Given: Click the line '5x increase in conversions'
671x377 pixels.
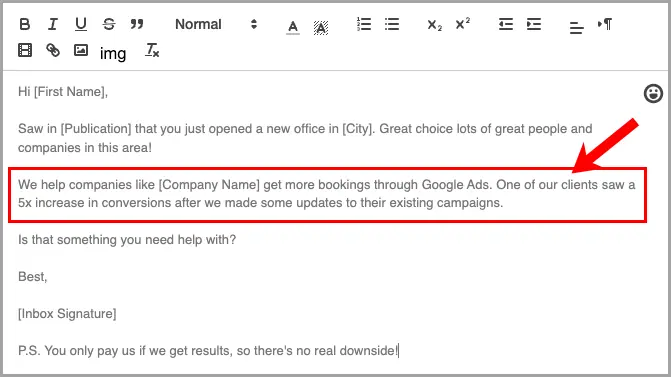Looking at the screenshot, I should pyautogui.click(x=260, y=203).
